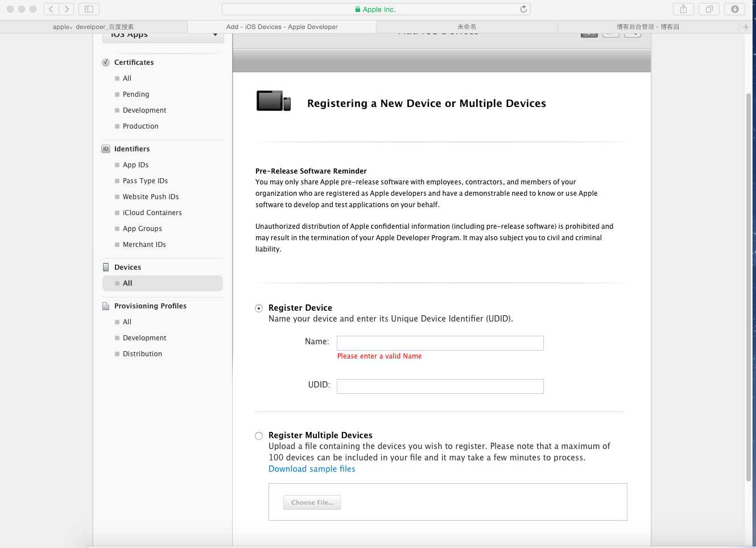Go back with Safari's back arrow
Image resolution: width=756 pixels, height=548 pixels.
pyautogui.click(x=51, y=9)
